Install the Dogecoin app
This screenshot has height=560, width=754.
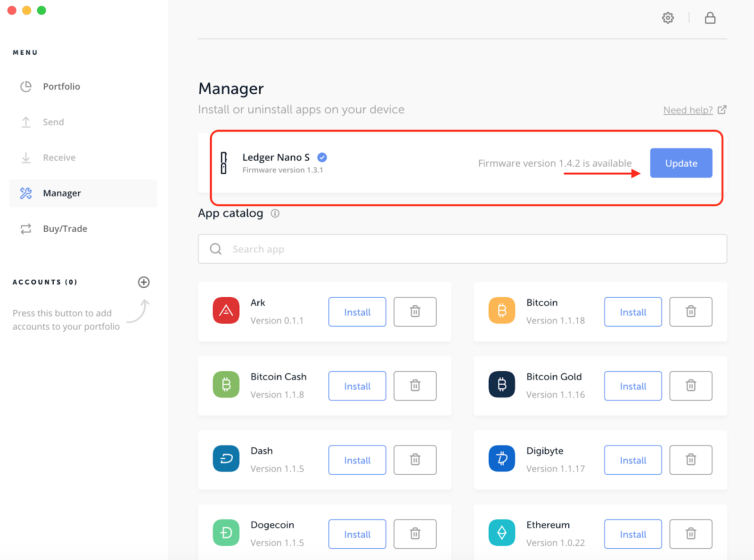click(357, 534)
